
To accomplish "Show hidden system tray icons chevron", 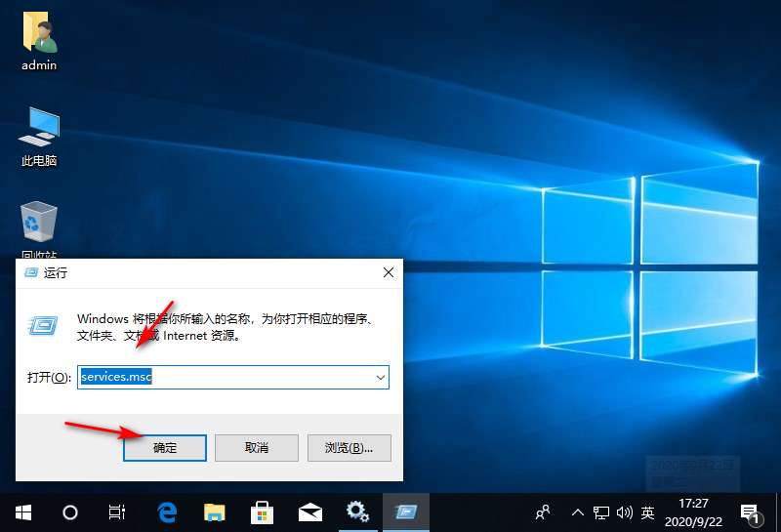I will point(577,512).
